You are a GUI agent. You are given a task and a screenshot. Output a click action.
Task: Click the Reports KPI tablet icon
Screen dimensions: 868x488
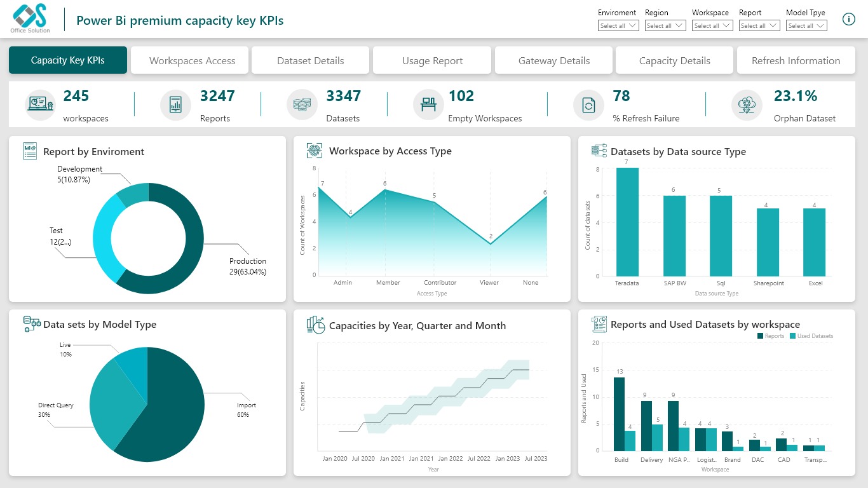(175, 104)
